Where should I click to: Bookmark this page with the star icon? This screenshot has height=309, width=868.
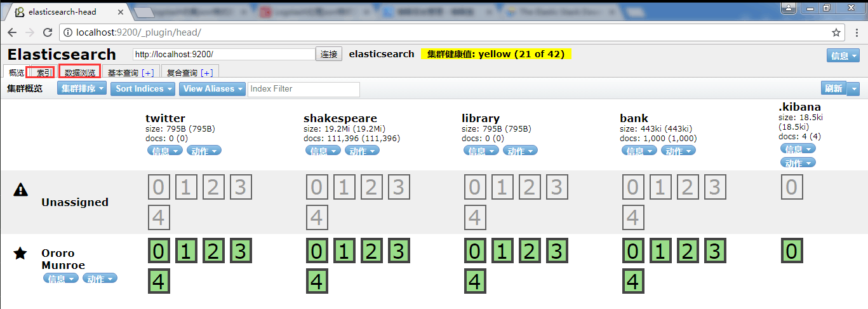coord(836,32)
